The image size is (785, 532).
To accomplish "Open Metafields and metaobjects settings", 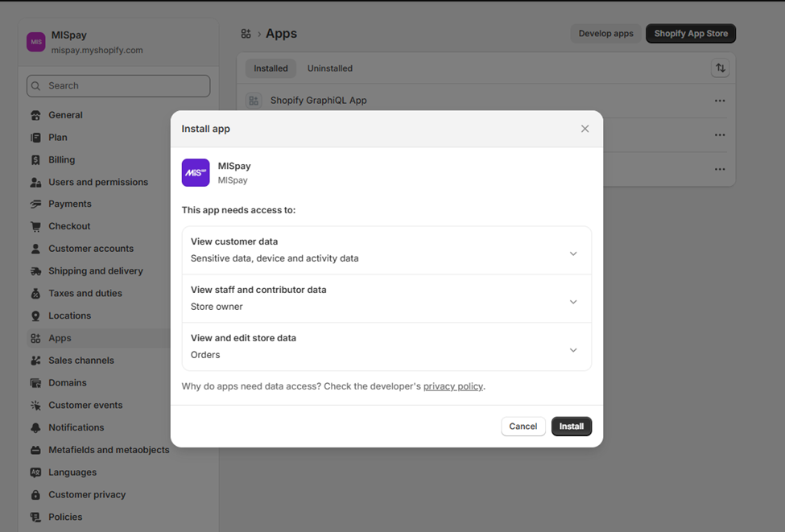I will pos(109,450).
